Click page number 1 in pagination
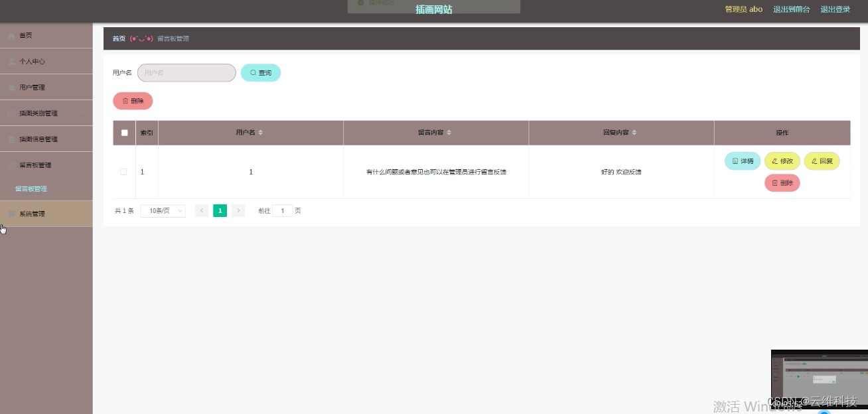868x414 pixels. 220,211
